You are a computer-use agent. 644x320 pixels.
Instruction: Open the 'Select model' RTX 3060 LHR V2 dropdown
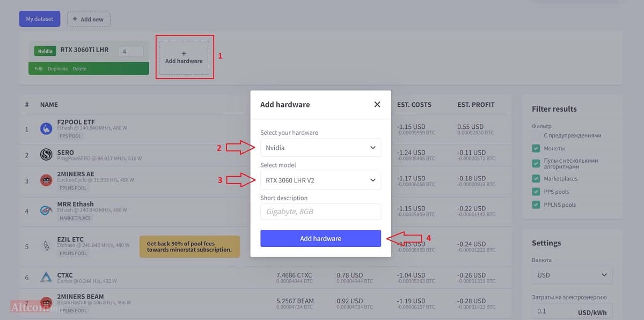click(320, 180)
